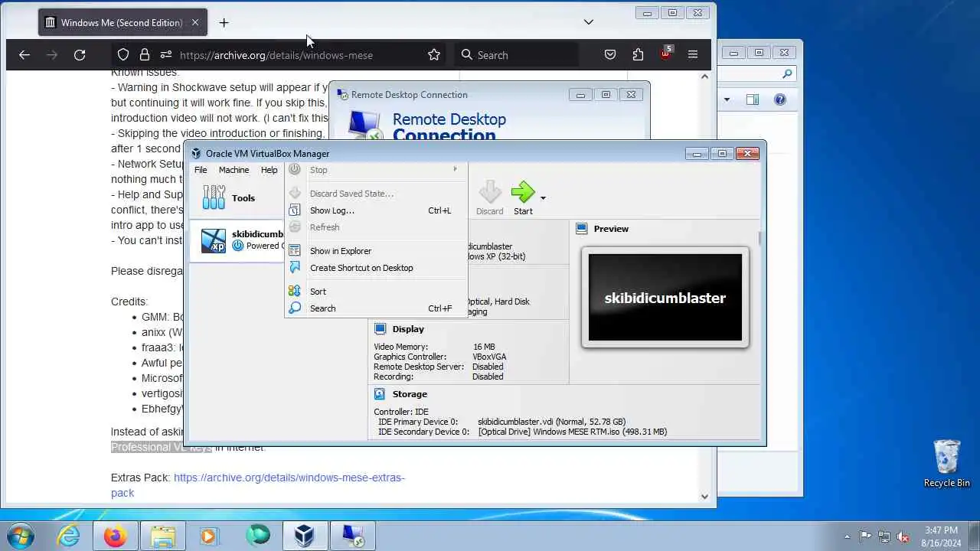Click the Firefox page scroll up arrow
This screenshot has height=551, width=980.
tap(704, 76)
